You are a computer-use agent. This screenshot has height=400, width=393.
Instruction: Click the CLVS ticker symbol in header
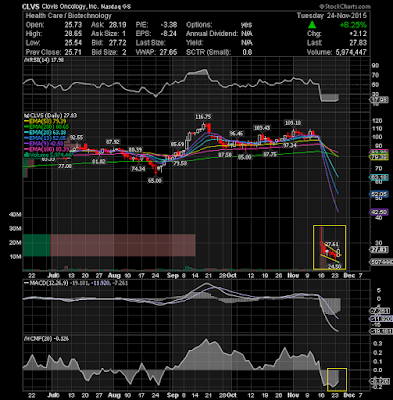pyautogui.click(x=31, y=7)
